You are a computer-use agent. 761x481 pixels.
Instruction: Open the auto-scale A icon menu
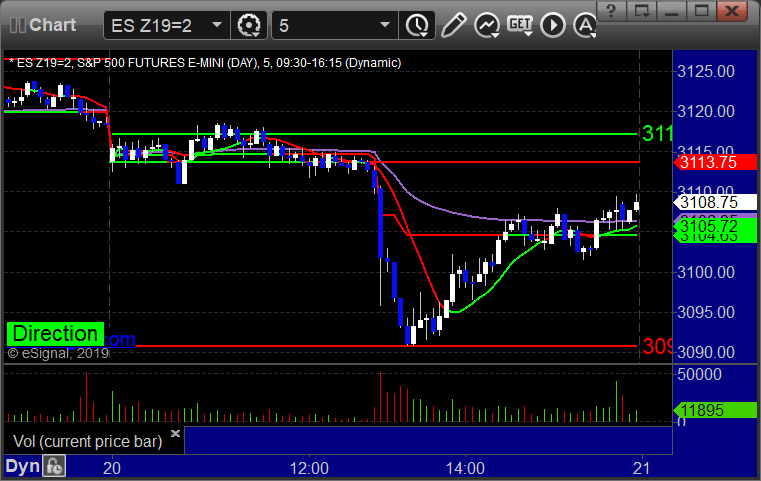click(x=585, y=25)
